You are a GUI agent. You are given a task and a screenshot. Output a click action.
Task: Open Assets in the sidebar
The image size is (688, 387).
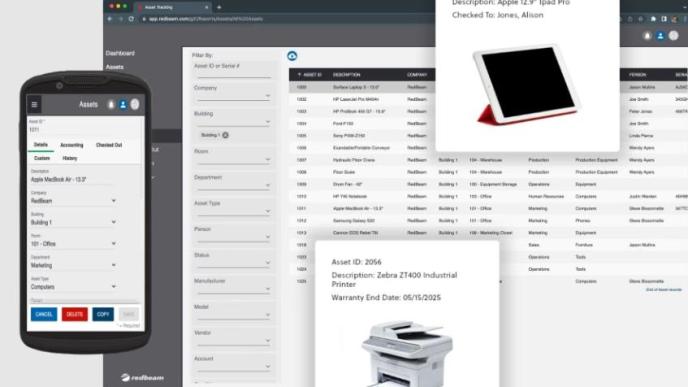(115, 67)
